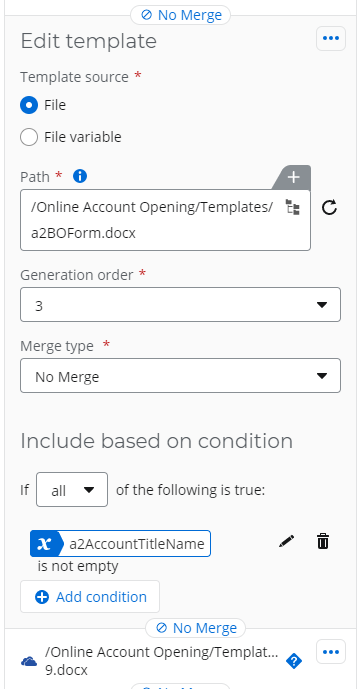
Task: Expand the 'all' condition match dropdown
Action: [72, 490]
